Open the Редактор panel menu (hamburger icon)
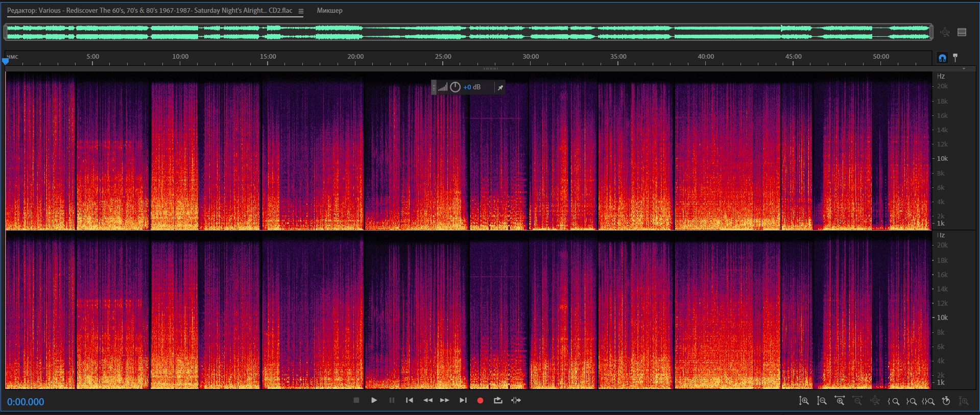The width and height of the screenshot is (980, 415). 301,11
